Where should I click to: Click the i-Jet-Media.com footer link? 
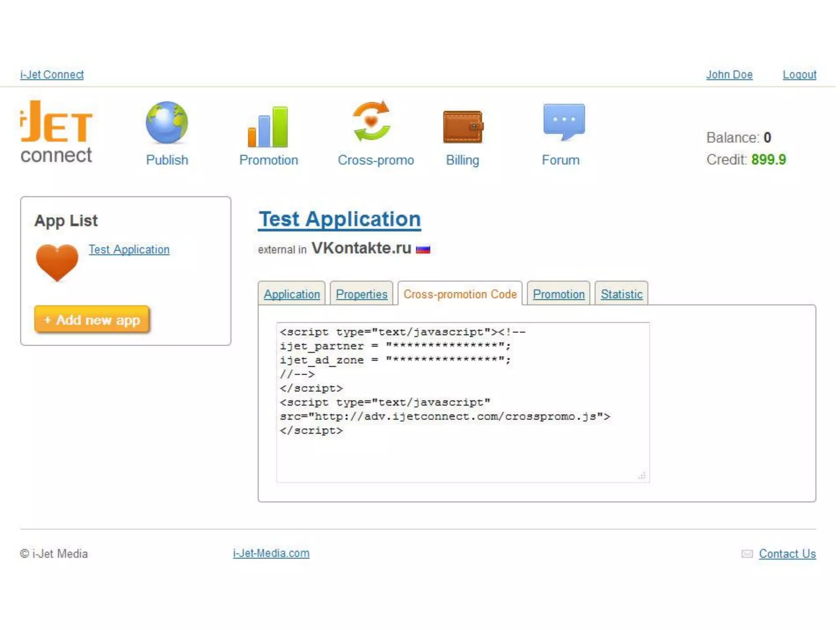pyautogui.click(x=271, y=553)
